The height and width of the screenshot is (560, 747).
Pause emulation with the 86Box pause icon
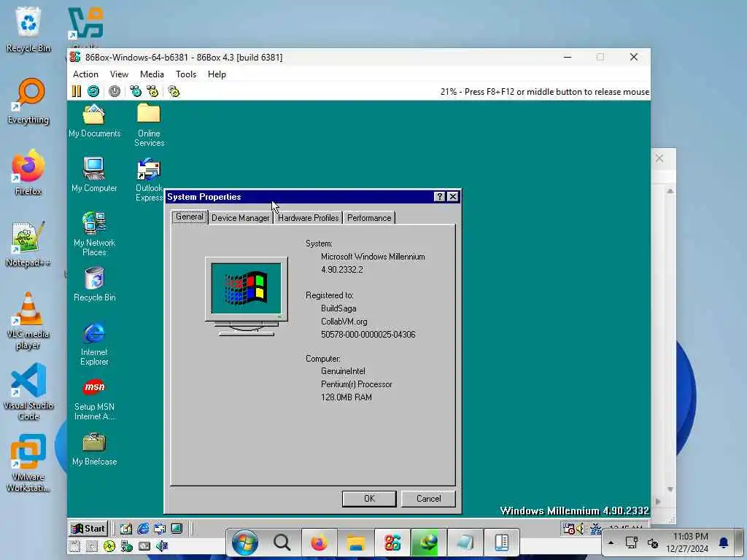76,91
